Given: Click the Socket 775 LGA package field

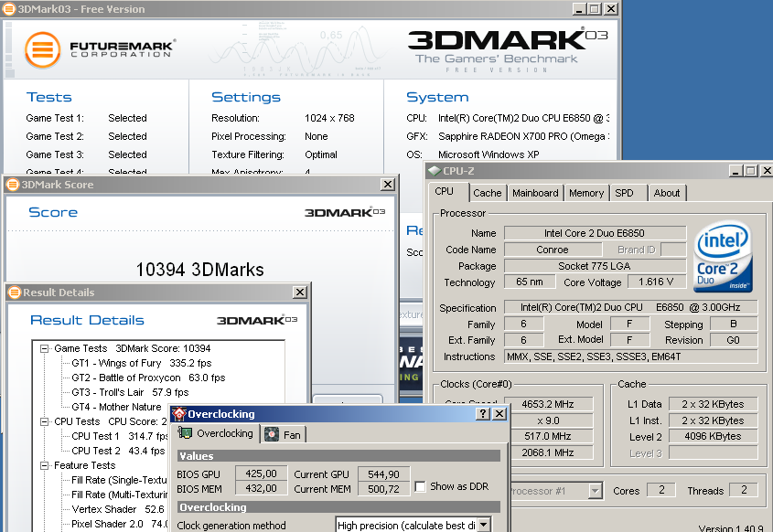Looking at the screenshot, I should [595, 266].
